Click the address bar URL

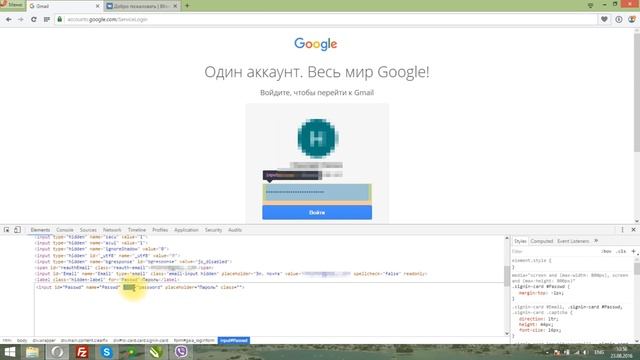(107, 19)
